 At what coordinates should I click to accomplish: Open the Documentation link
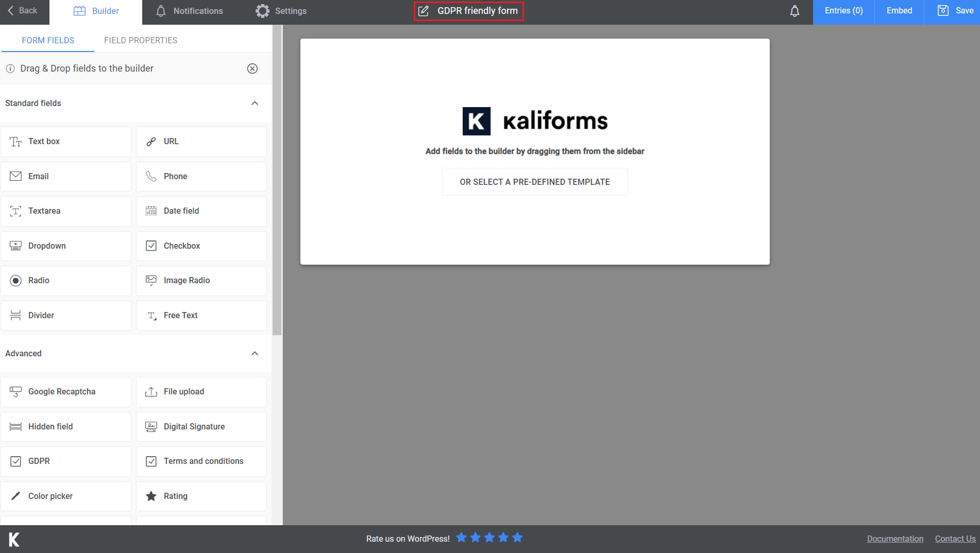pos(895,539)
